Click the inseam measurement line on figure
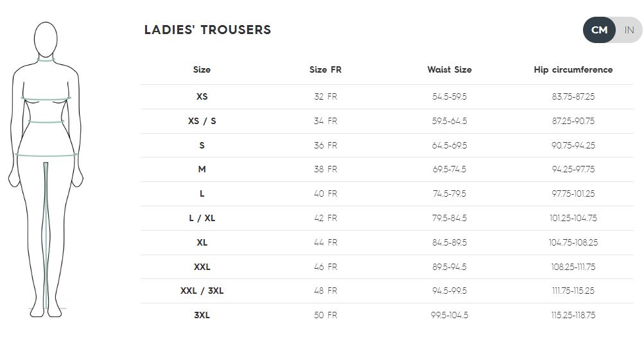This screenshot has height=351, width=644. pos(46,235)
